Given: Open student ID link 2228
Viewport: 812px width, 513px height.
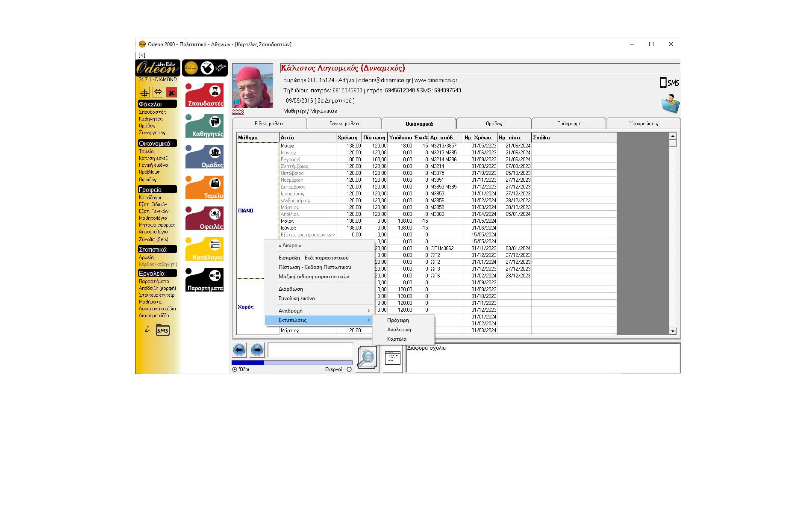Looking at the screenshot, I should 238,112.
